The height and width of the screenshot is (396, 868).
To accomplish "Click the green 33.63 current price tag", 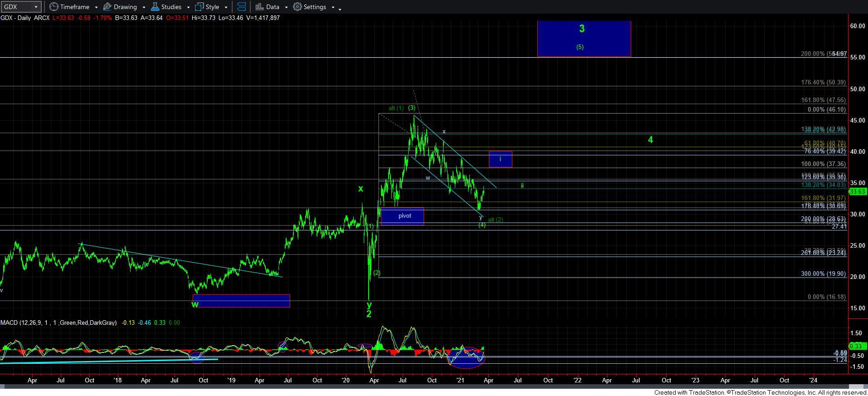I will (x=858, y=191).
